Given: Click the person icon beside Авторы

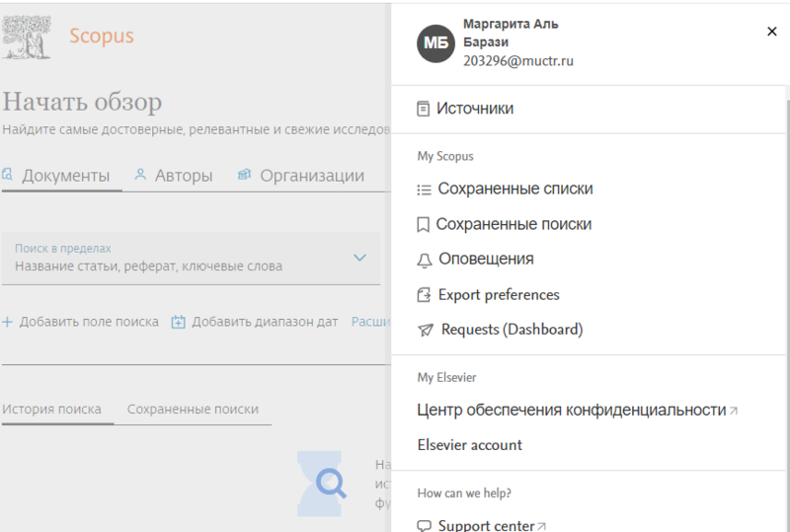Looking at the screenshot, I should (140, 175).
